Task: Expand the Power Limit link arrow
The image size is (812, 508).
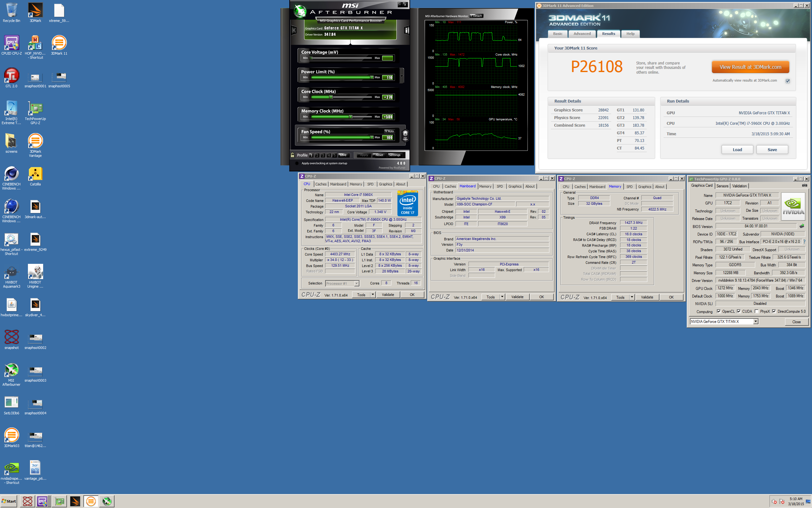Action: pos(402,75)
